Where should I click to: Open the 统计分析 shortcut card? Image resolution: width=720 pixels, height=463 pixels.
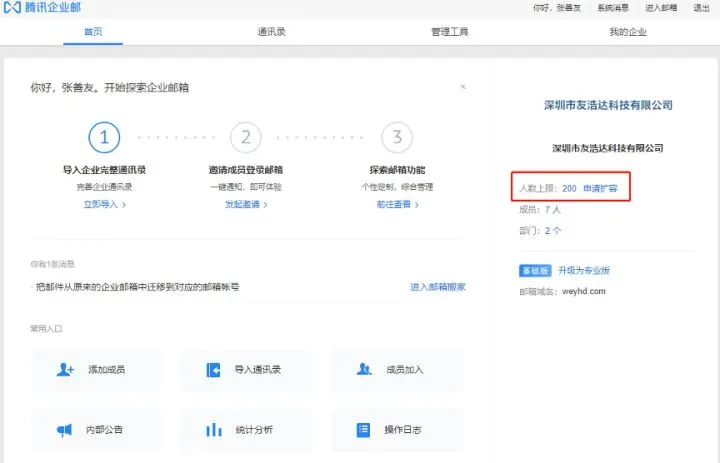point(246,430)
